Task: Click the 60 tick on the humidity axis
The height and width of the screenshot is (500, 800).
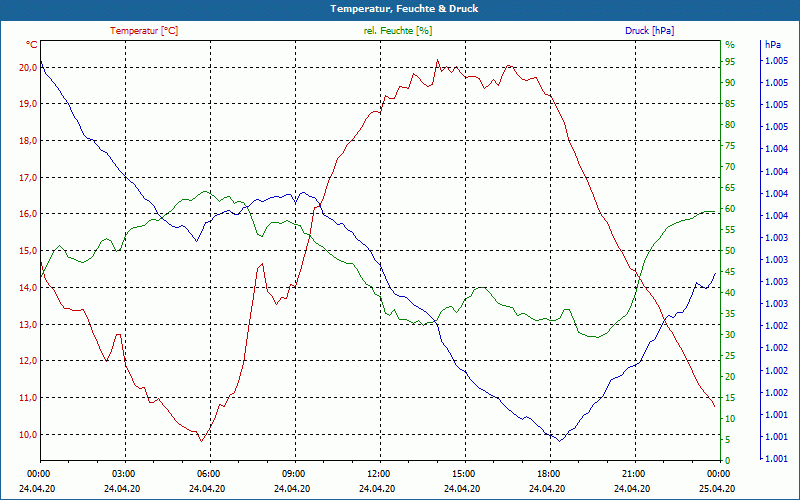Action: [x=730, y=209]
